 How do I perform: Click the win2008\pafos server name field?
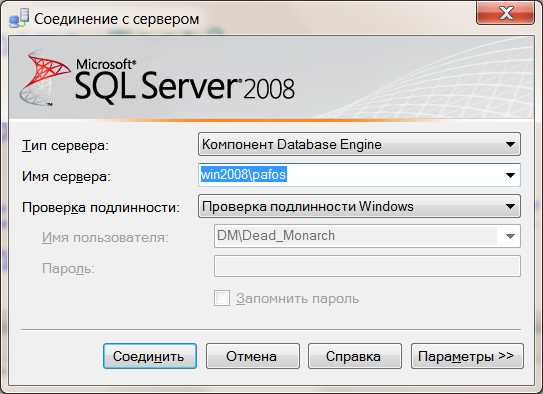click(x=359, y=175)
